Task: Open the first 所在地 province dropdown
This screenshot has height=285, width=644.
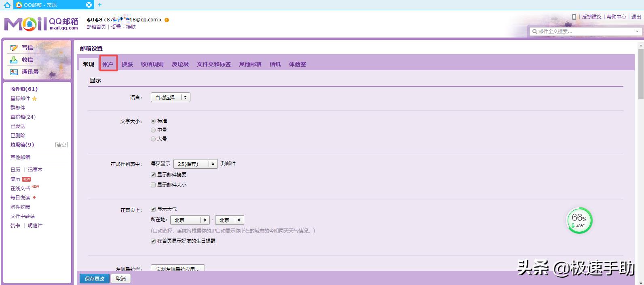Action: coord(190,220)
